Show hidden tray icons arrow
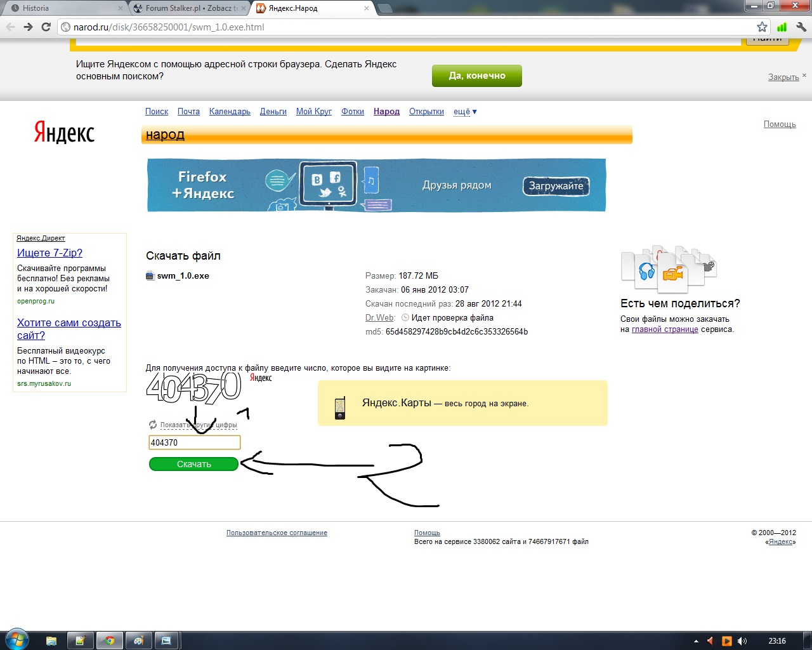Image resolution: width=812 pixels, height=650 pixels. point(696,641)
